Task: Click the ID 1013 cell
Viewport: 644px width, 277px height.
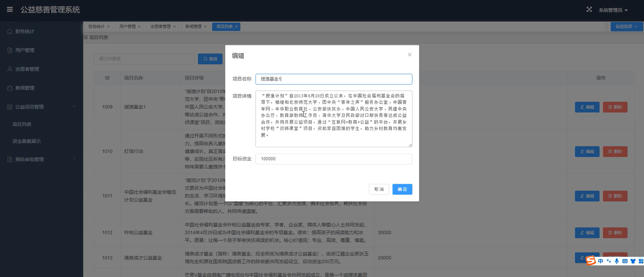Action: coord(107,258)
